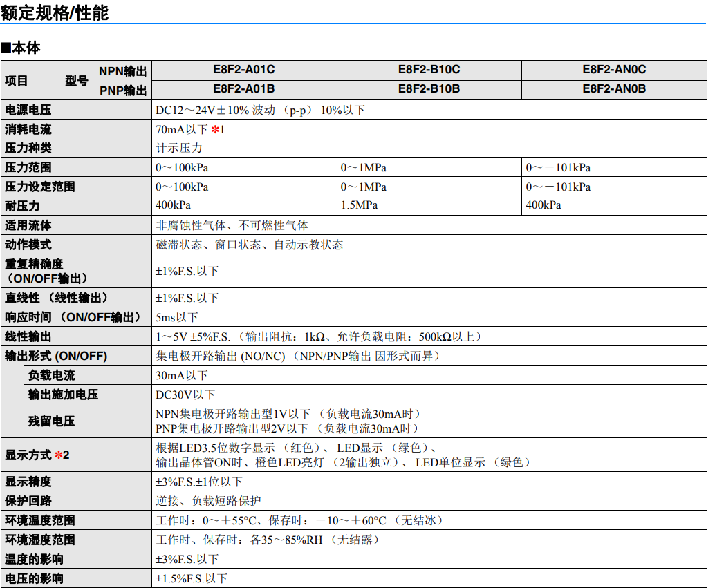The width and height of the screenshot is (715, 588).
Task: Click the DC30V以下 value
Action: pos(185,395)
